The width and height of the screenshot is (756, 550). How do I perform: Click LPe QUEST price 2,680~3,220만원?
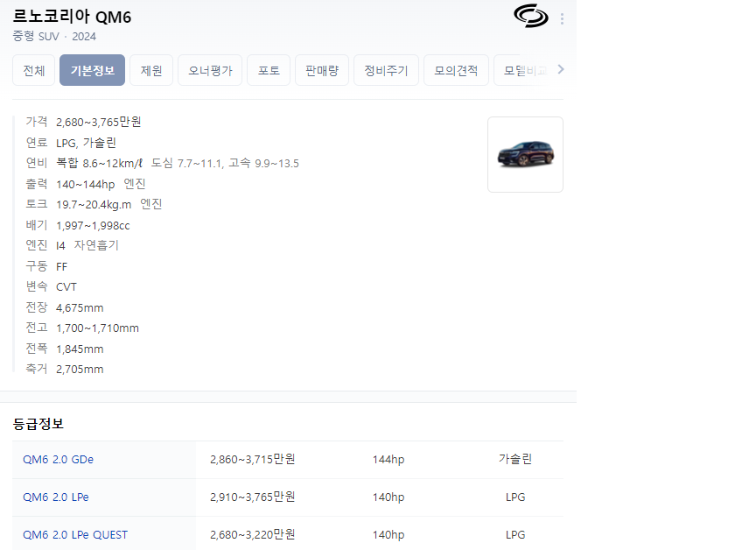click(253, 534)
